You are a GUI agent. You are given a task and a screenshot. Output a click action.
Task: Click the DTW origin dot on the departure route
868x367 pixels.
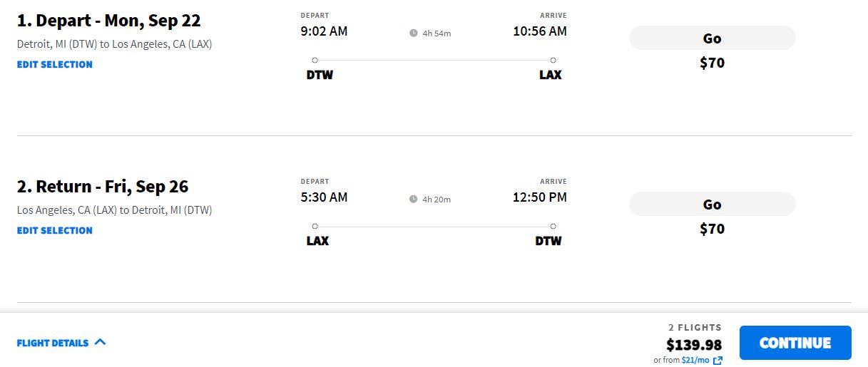pyautogui.click(x=315, y=60)
